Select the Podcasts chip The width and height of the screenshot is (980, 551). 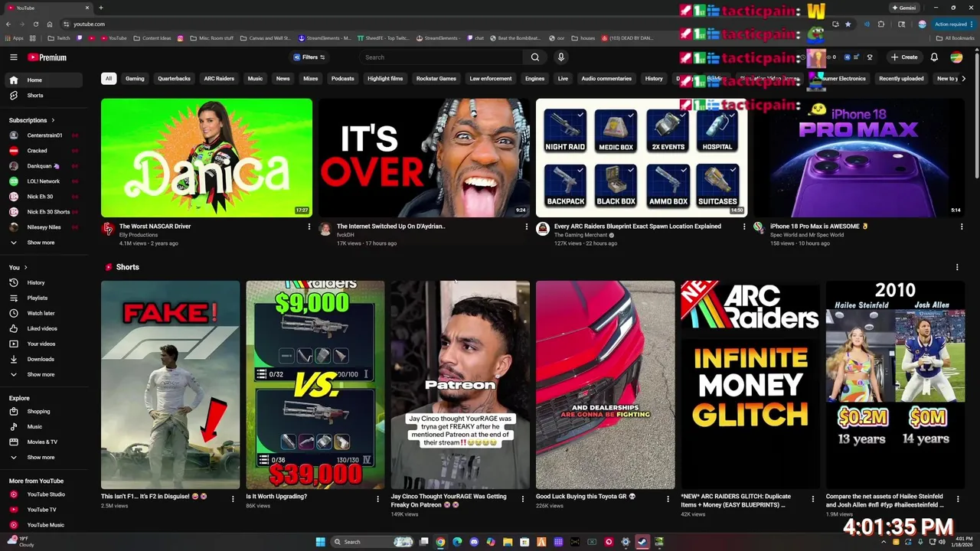[x=342, y=78]
